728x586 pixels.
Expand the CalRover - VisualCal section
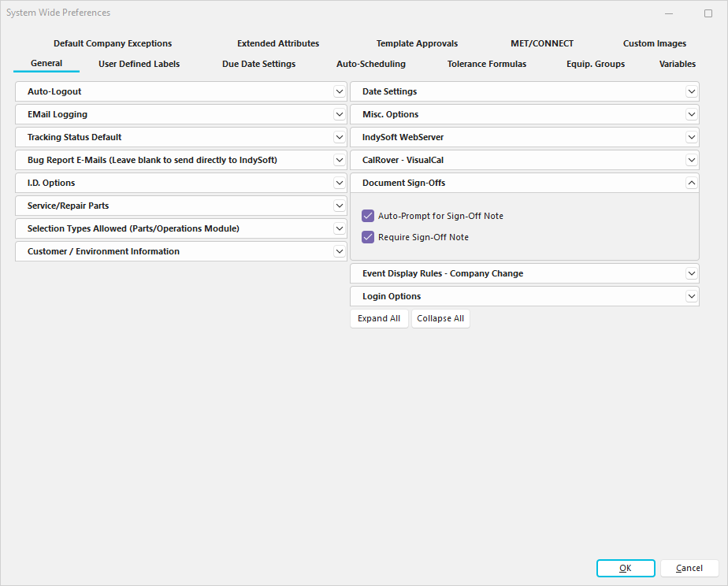pyautogui.click(x=691, y=161)
